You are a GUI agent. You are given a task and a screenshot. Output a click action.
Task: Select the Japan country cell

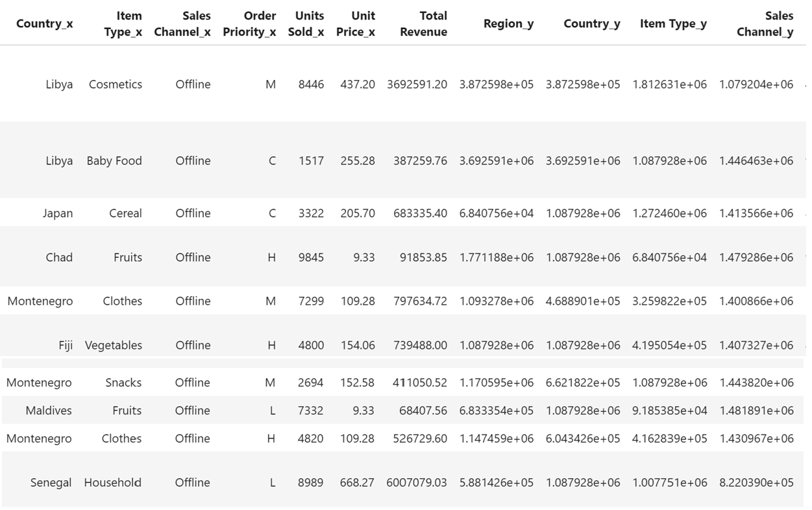[x=58, y=213]
